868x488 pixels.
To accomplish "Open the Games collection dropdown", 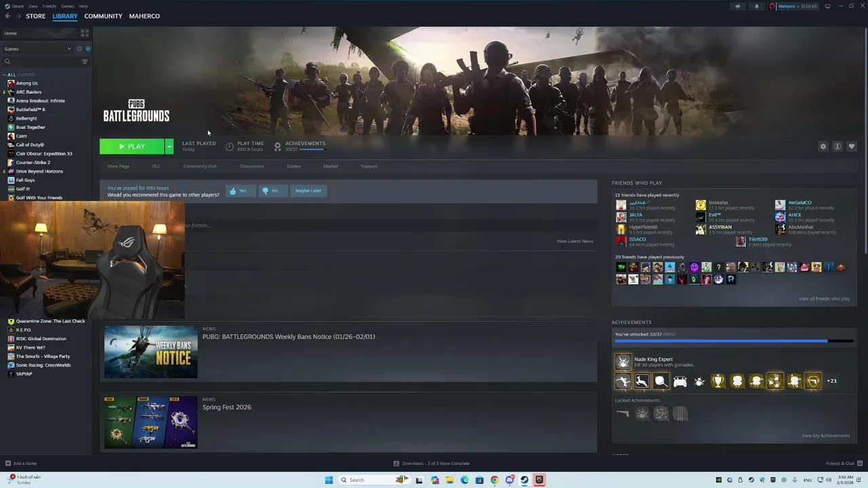I will coord(37,49).
